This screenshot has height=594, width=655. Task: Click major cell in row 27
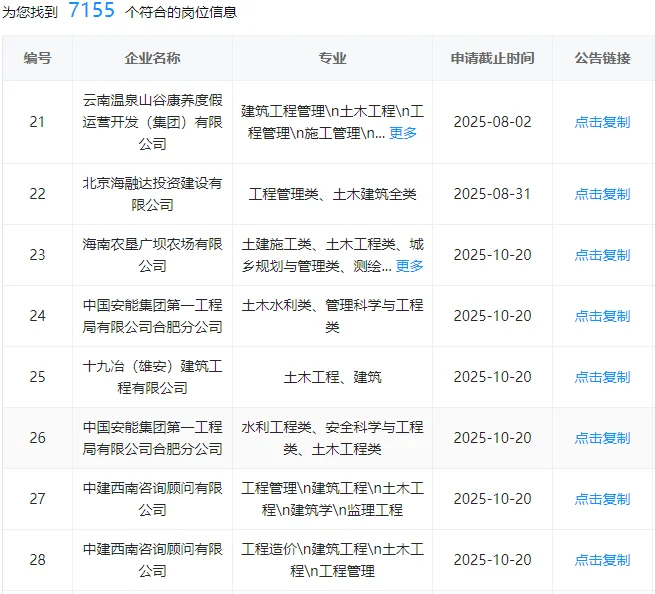point(333,499)
